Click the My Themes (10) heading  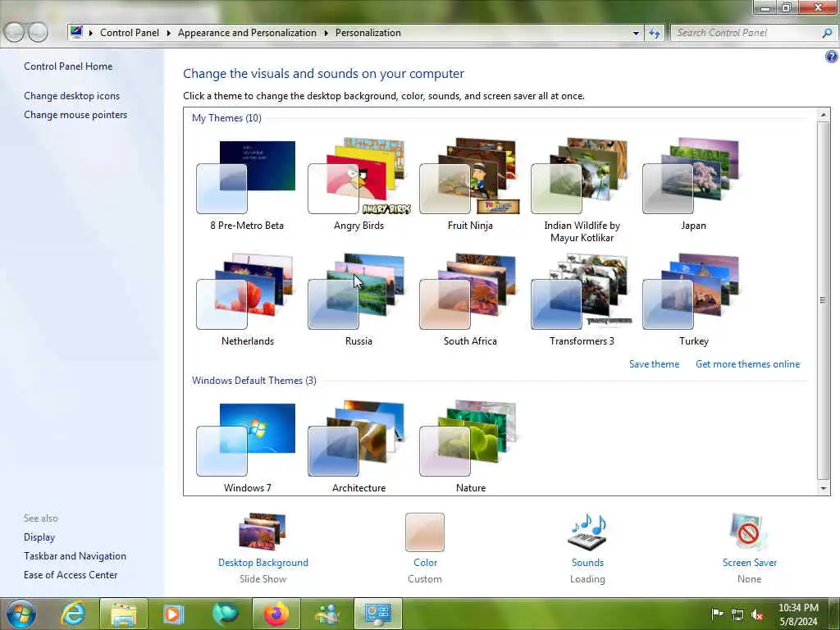[x=226, y=118]
